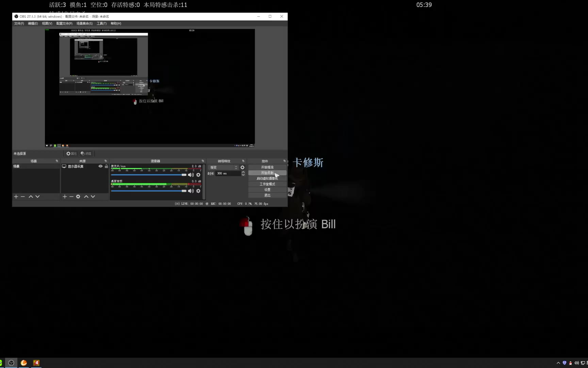
Task: Show hidden system tray icons
Action: [x=558, y=363]
